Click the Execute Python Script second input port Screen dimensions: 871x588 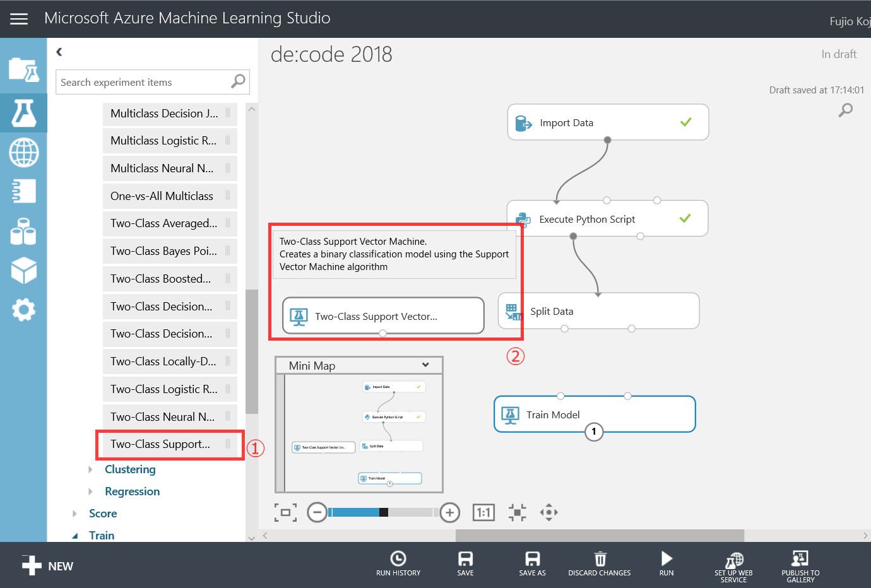click(607, 201)
